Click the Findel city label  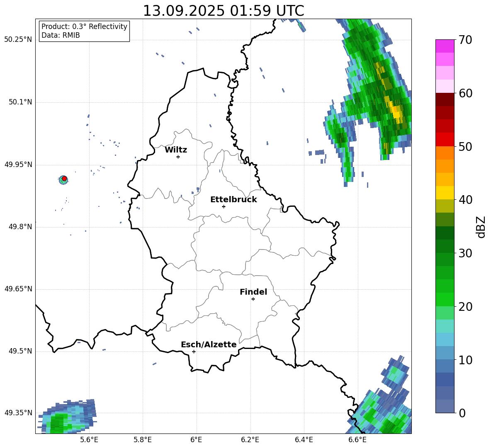(253, 292)
